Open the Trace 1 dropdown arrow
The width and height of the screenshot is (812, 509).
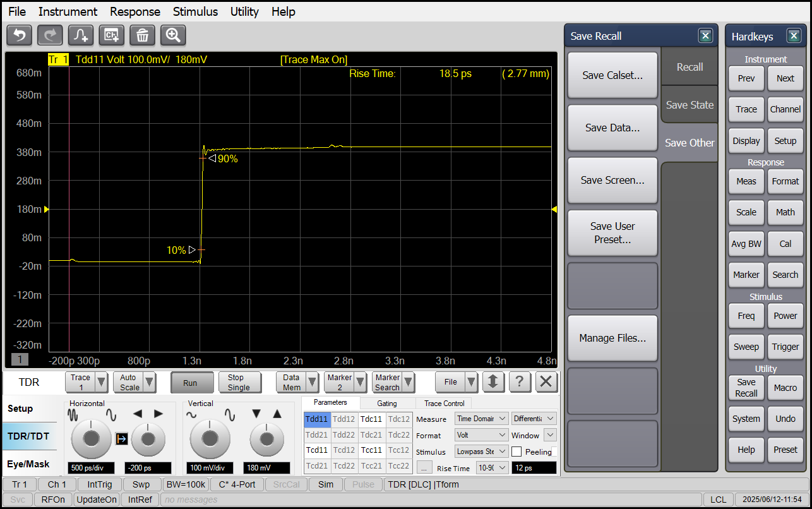pos(101,382)
